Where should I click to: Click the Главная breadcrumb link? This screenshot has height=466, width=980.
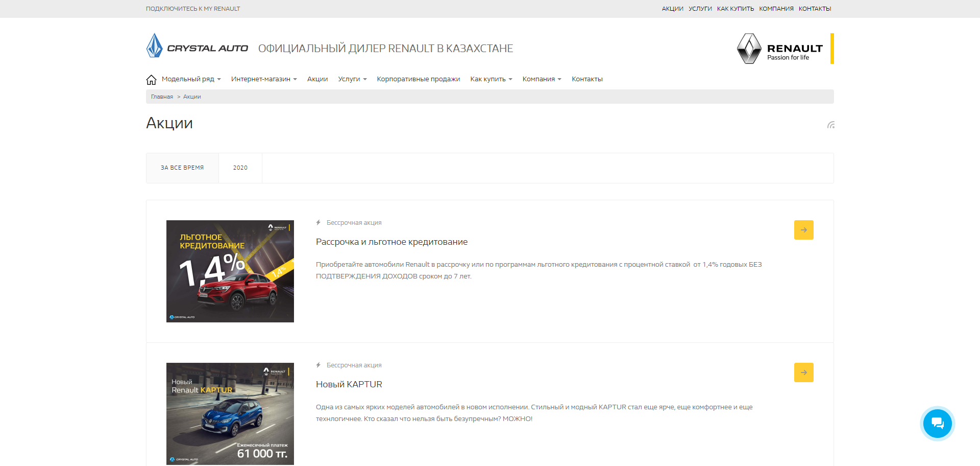coord(162,97)
